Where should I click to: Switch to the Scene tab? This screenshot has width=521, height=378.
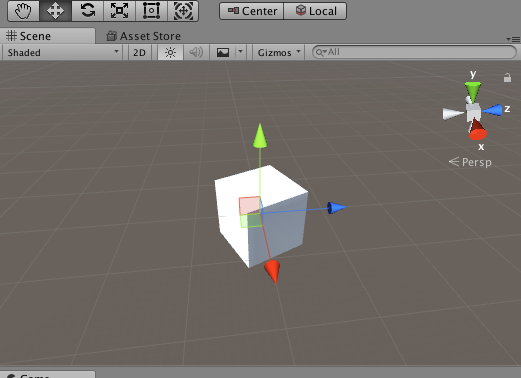click(48, 36)
